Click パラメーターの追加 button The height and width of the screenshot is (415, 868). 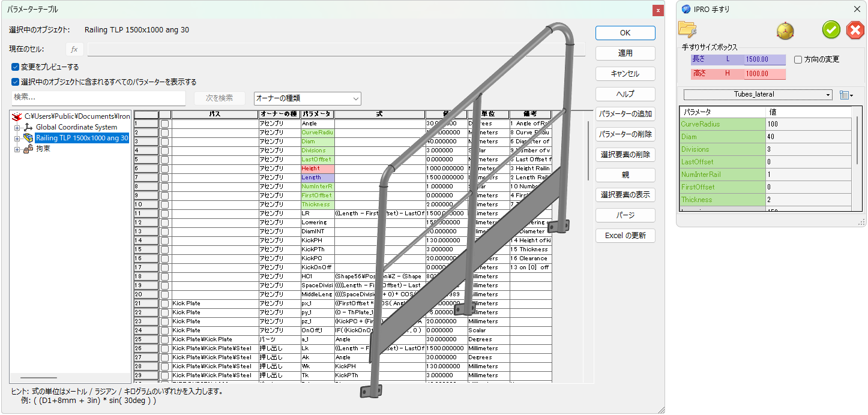pos(625,114)
